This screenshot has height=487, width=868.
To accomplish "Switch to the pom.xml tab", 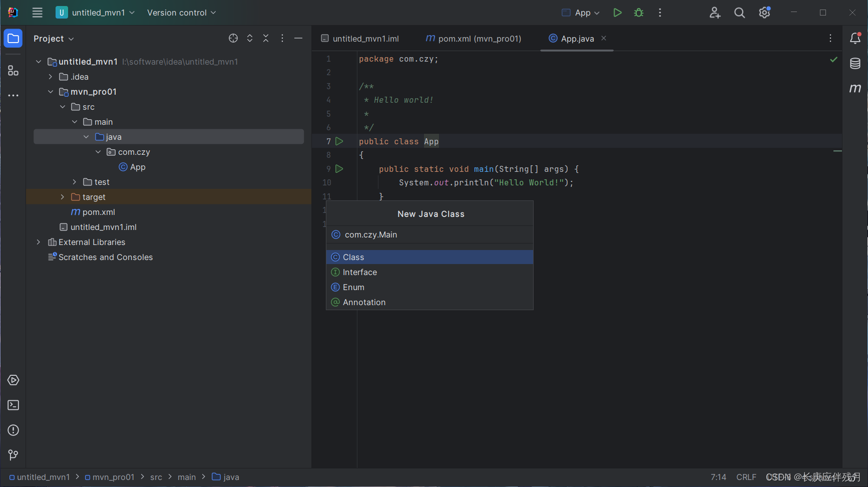I will pyautogui.click(x=473, y=38).
